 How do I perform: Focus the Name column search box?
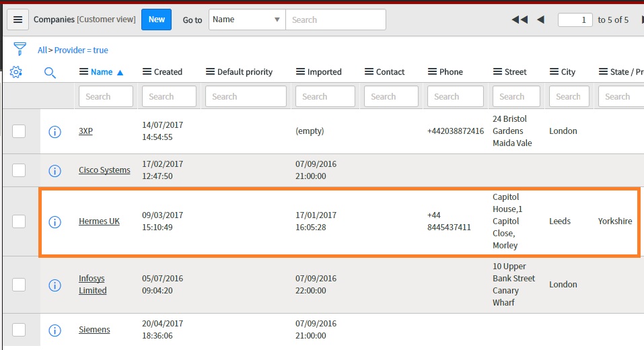coord(106,96)
